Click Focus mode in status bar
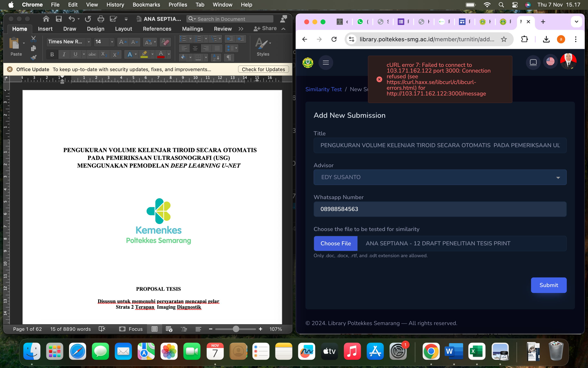The image size is (588, 368). [x=131, y=329]
